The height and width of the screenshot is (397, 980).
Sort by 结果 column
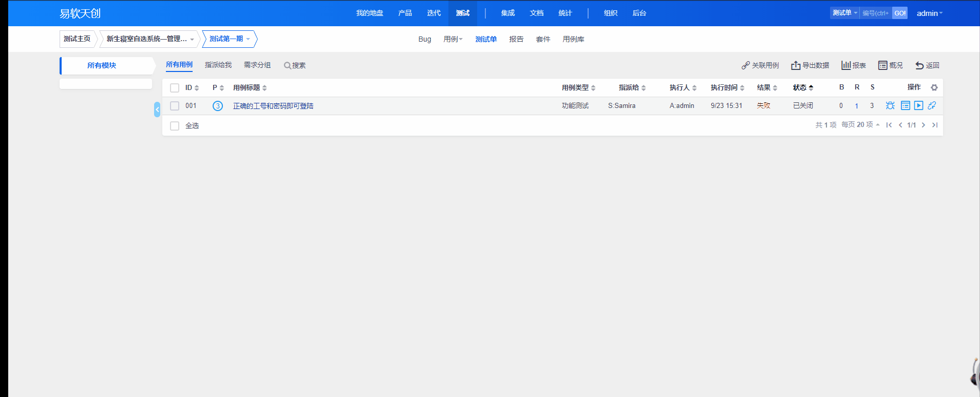tap(767, 88)
